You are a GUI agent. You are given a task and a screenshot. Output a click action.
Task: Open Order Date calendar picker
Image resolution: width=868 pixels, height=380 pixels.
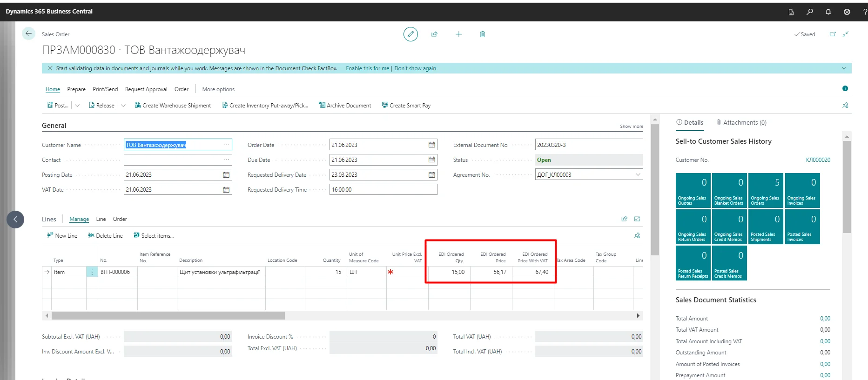tap(431, 145)
